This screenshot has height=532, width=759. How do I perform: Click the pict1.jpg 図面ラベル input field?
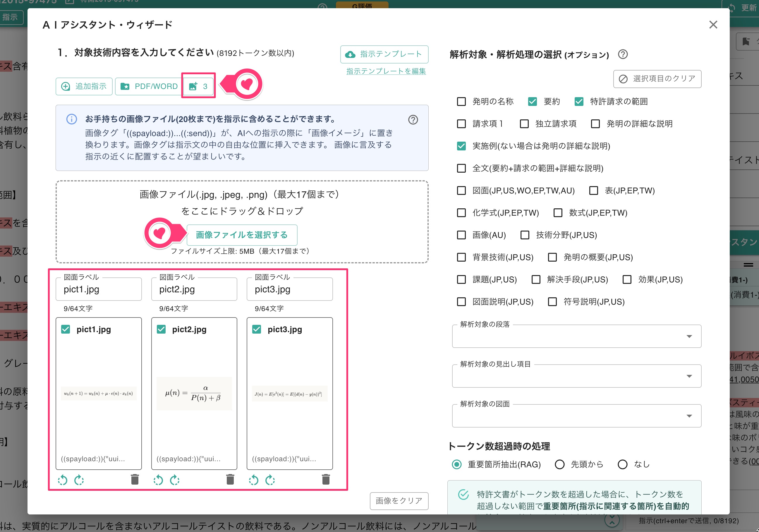pos(99,289)
